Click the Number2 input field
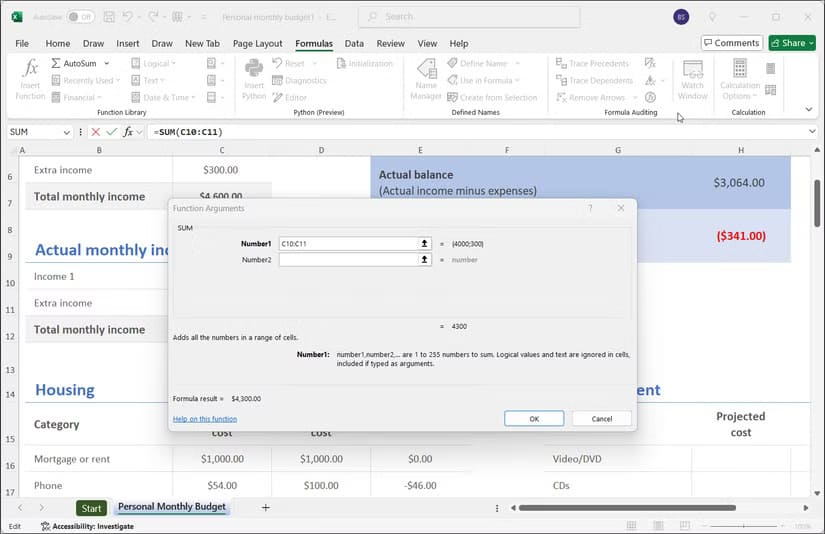 coord(348,260)
